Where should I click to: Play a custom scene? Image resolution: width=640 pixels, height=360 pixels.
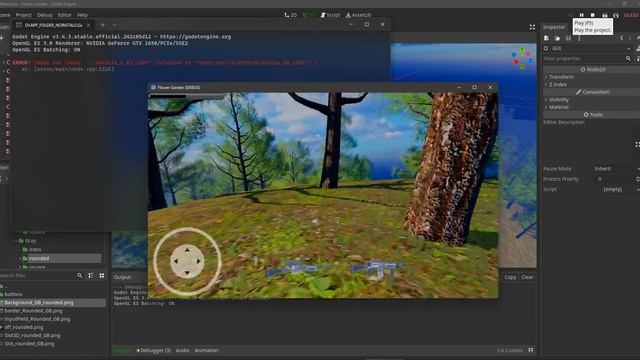coord(616,15)
